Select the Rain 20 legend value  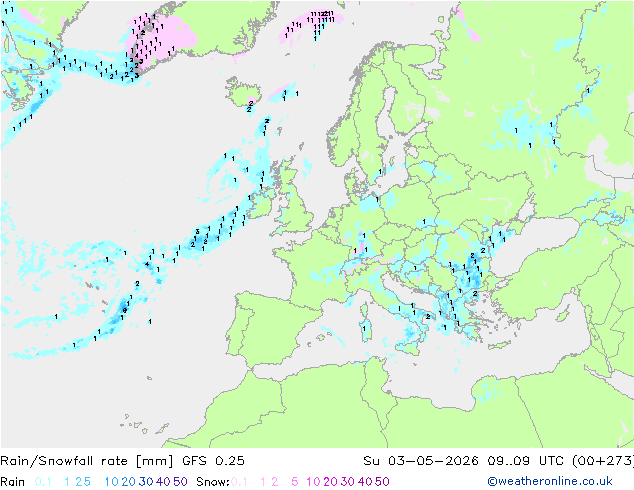129,482
